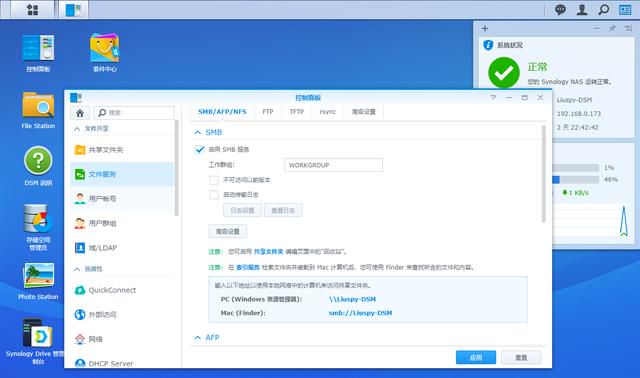640x378 pixels.
Task: Click the 46% usage bar in the widget
Action: pos(576,180)
